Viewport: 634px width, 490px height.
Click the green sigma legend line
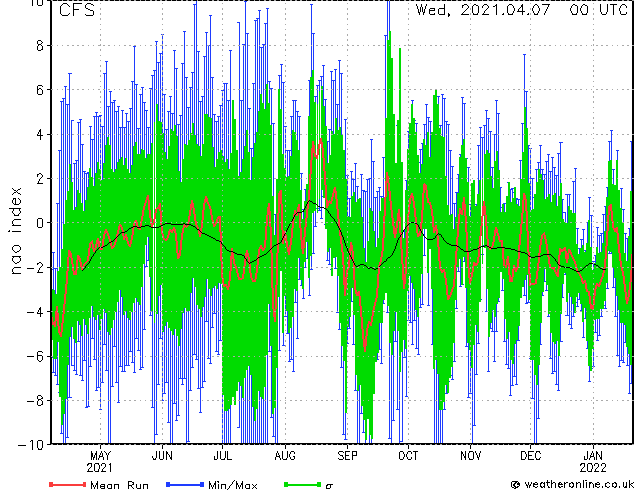click(302, 484)
